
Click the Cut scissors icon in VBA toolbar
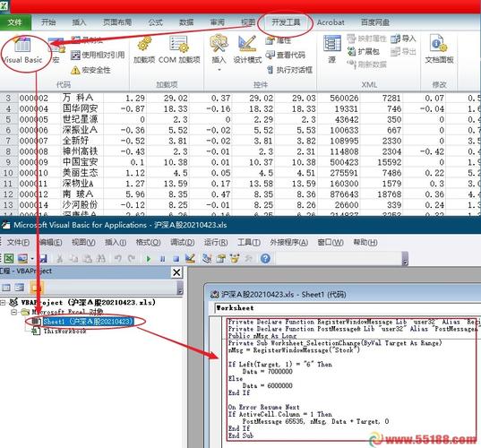pyautogui.click(x=60, y=259)
